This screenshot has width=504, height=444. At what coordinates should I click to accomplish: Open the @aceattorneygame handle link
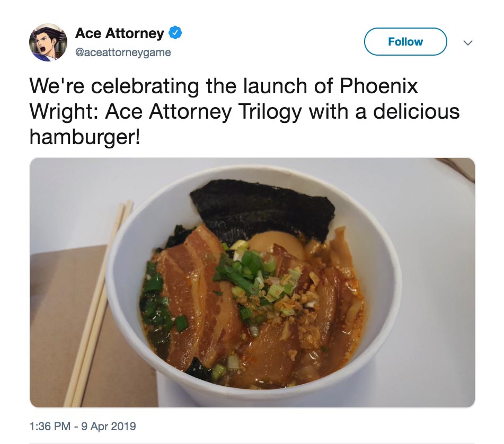pos(123,52)
